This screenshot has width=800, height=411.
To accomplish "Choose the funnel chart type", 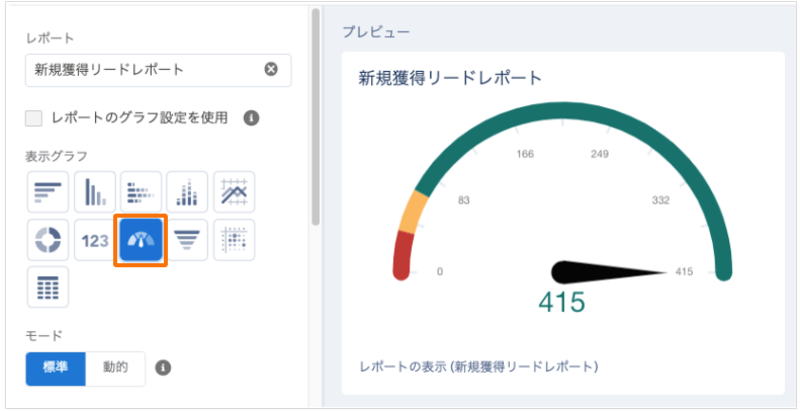I will [188, 240].
